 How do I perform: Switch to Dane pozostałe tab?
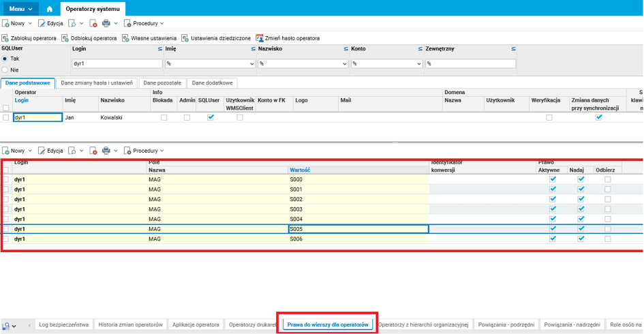pos(162,83)
